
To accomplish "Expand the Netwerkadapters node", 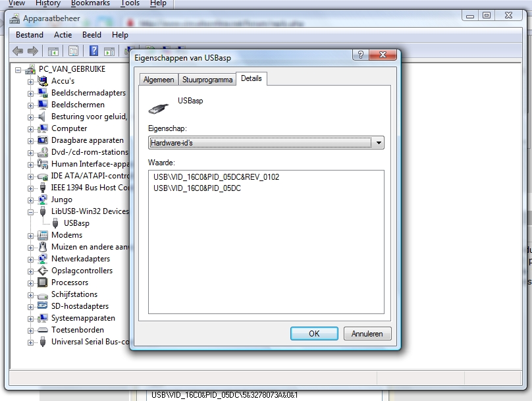I will click(x=30, y=259).
